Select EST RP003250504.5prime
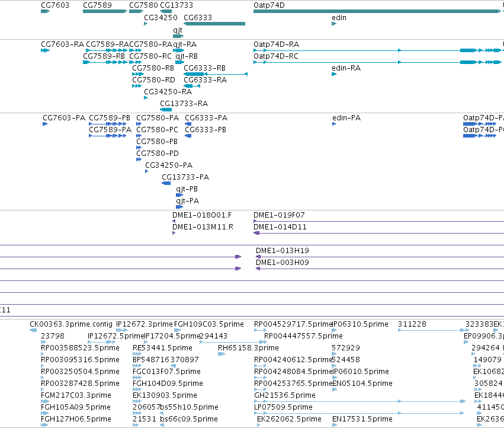 click(x=80, y=372)
